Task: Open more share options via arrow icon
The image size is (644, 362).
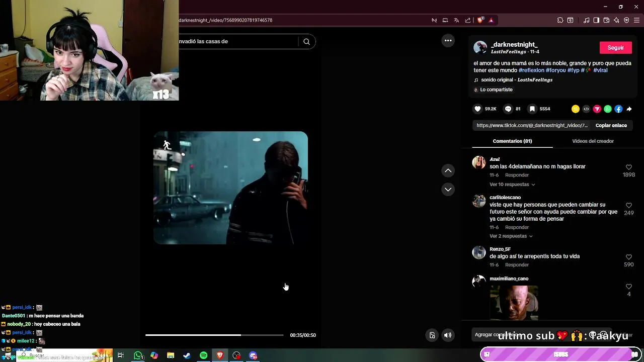Action: click(629, 109)
